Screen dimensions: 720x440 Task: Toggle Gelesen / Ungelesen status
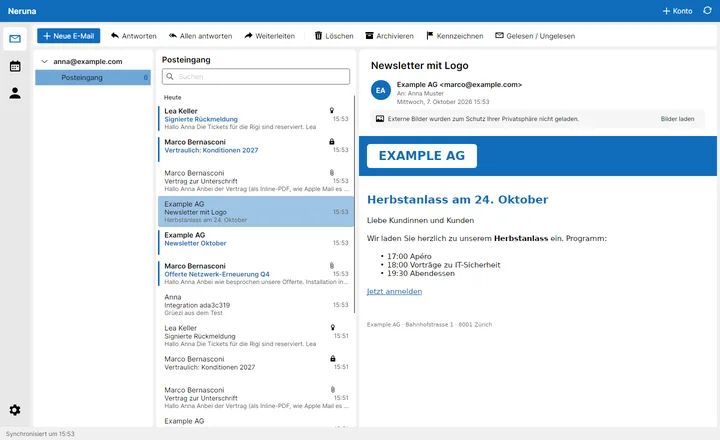(535, 36)
